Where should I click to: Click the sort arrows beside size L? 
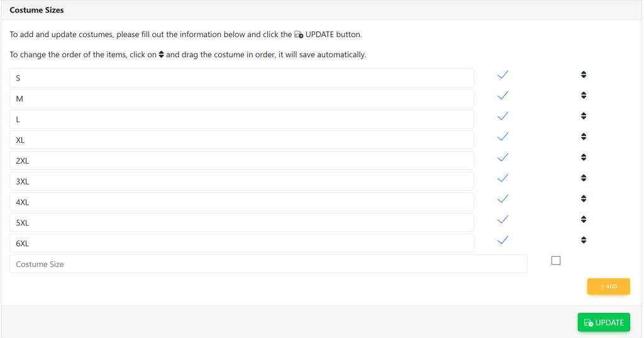click(584, 116)
